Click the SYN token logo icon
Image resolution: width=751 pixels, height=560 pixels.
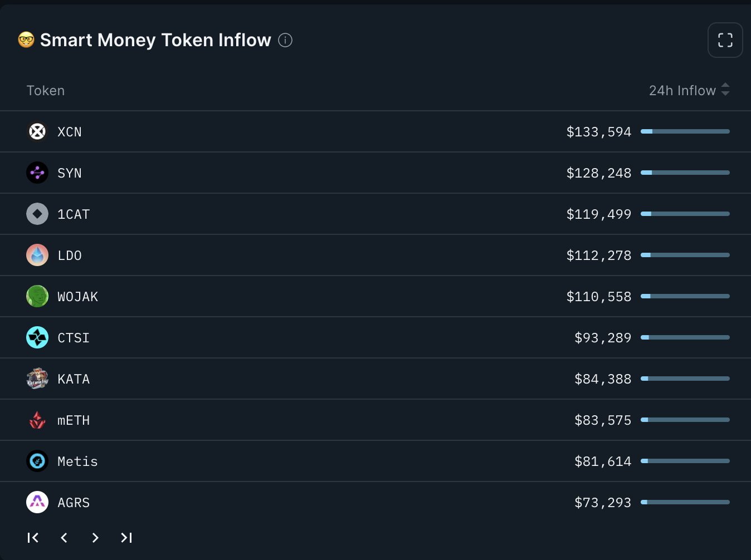coord(37,173)
